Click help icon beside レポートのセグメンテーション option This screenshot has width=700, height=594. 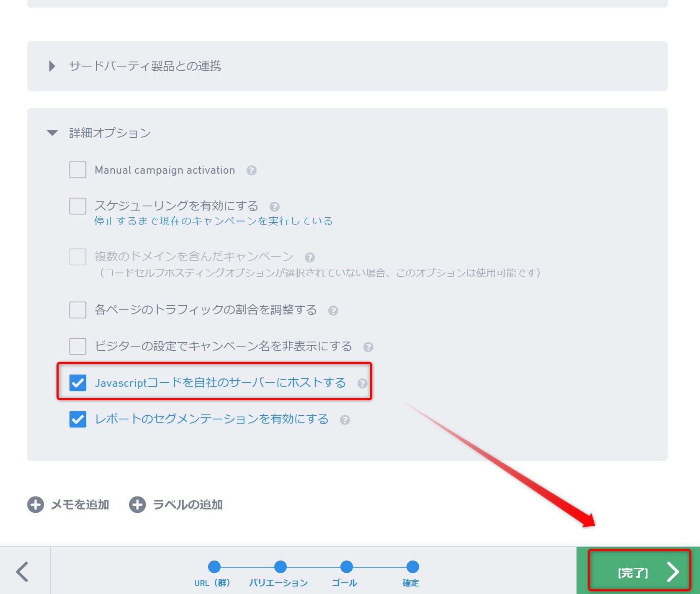pyautogui.click(x=345, y=420)
